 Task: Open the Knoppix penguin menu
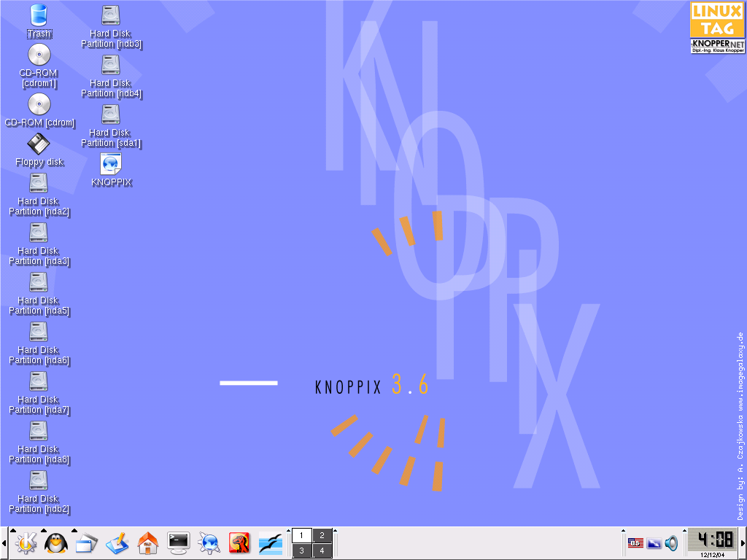[x=56, y=543]
